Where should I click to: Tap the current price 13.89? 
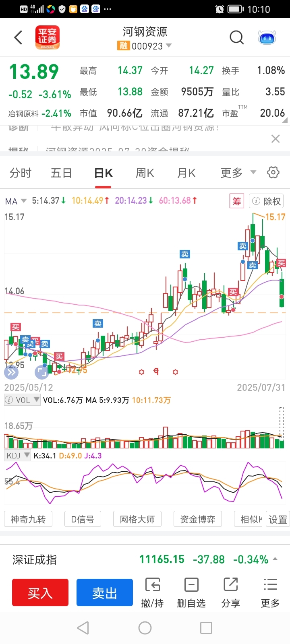coord(34,72)
